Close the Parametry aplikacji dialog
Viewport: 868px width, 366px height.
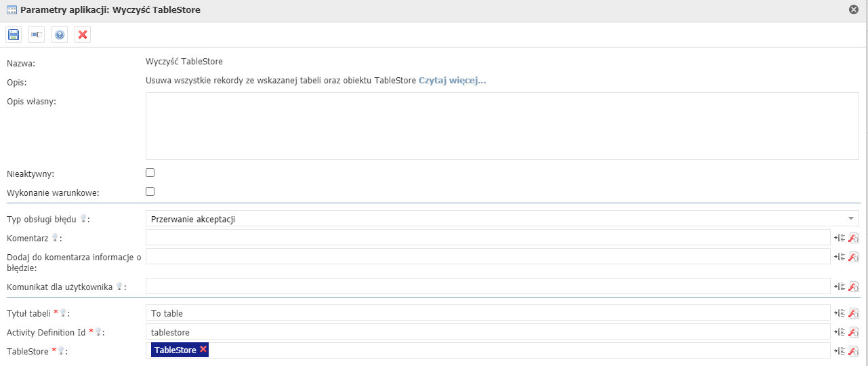pyautogui.click(x=854, y=10)
